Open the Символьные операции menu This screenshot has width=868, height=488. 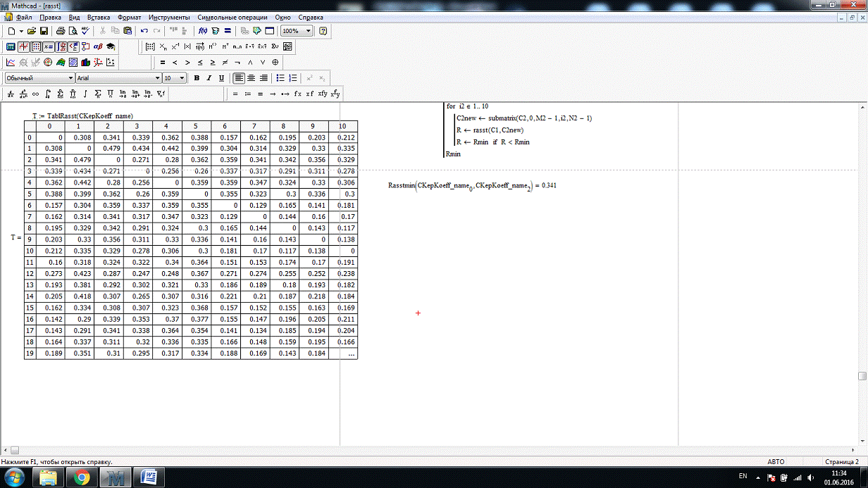(234, 16)
